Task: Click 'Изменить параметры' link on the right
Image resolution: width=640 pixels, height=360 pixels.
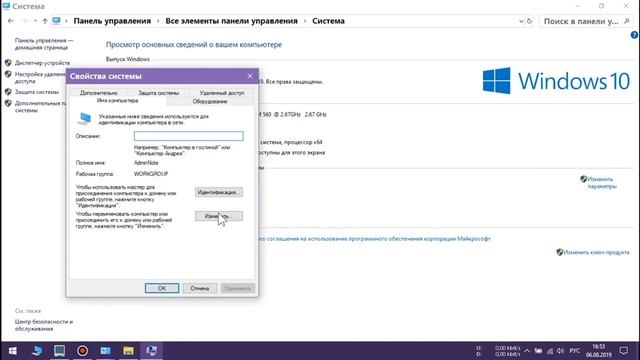Action: click(602, 182)
